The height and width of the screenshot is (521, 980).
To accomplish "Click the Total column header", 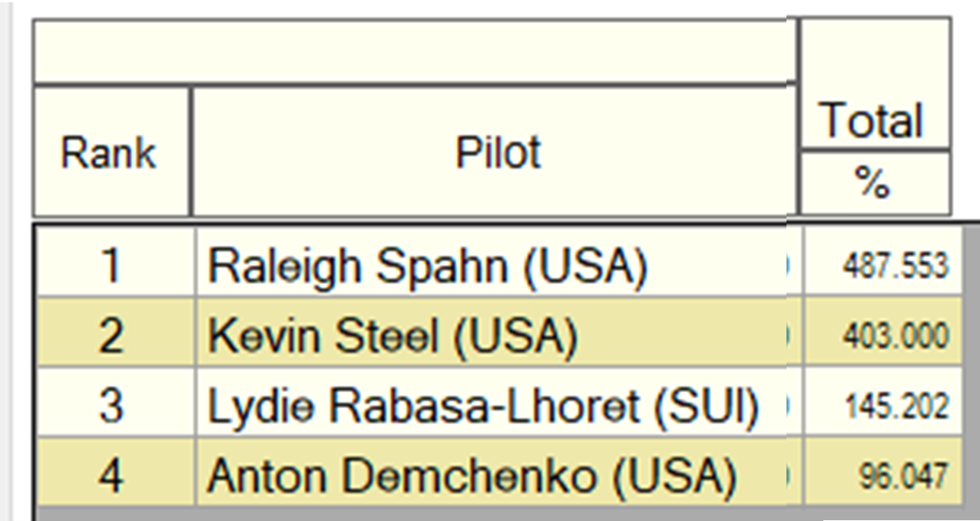I will (x=875, y=120).
